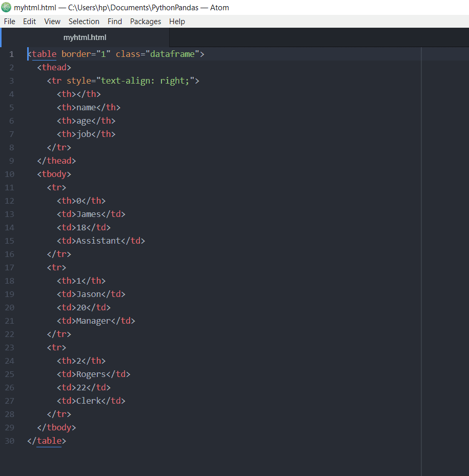Open the Help menu
469x476 pixels.
tap(177, 22)
